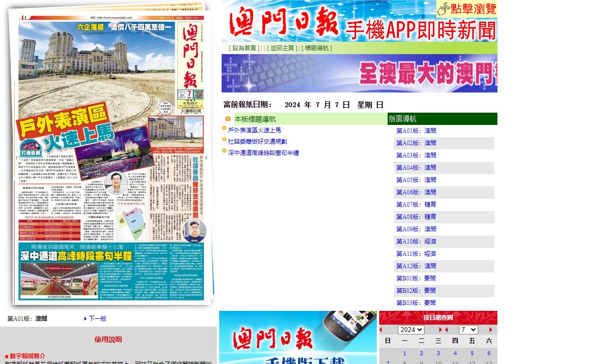Click next month red arrow beside 7
Screen dimensions: 591x364
point(491,330)
